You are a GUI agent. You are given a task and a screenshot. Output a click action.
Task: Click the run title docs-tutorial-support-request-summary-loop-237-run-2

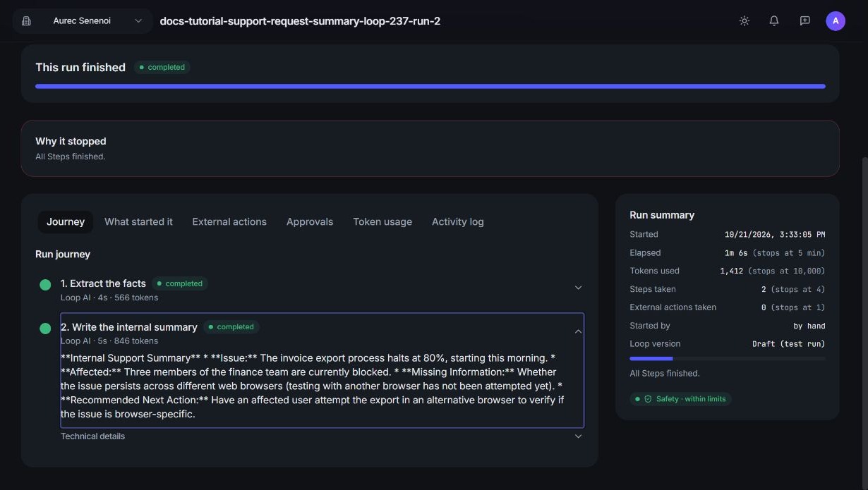[x=300, y=21]
